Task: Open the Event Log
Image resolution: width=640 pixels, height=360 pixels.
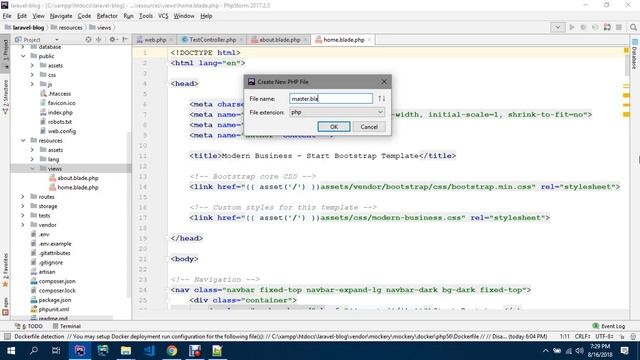Action: point(609,326)
